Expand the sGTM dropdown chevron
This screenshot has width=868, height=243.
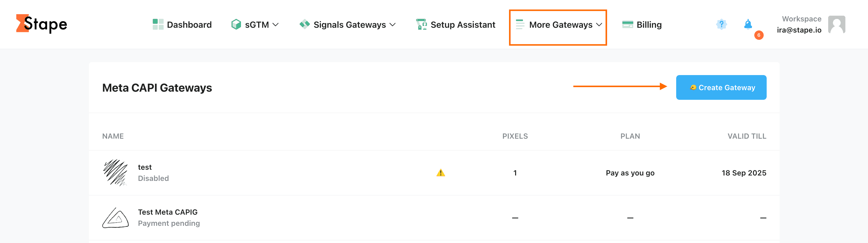point(275,25)
